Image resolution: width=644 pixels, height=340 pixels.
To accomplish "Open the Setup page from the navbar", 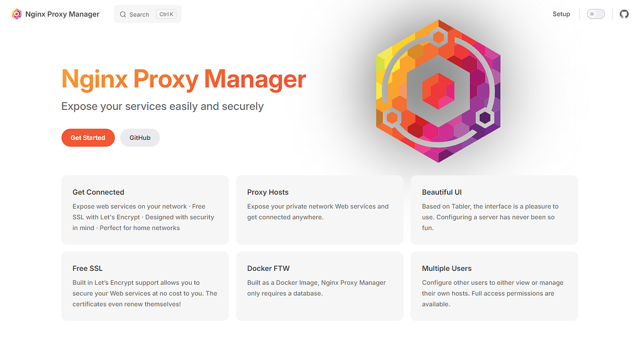I will [x=561, y=14].
